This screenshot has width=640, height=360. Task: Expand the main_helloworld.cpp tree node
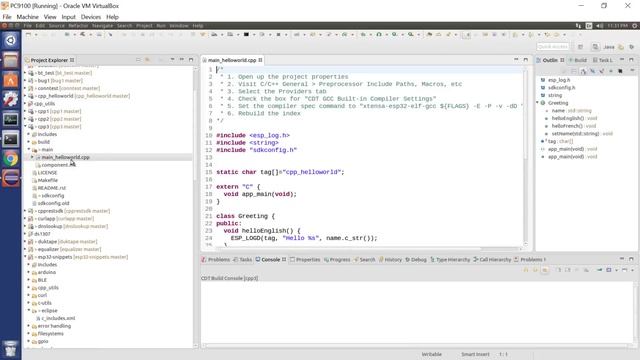point(33,157)
